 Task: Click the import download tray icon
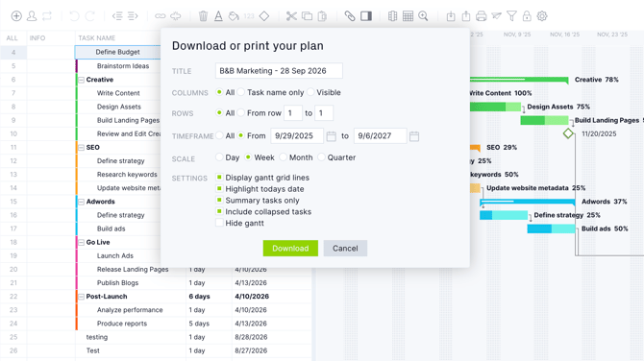(451, 16)
